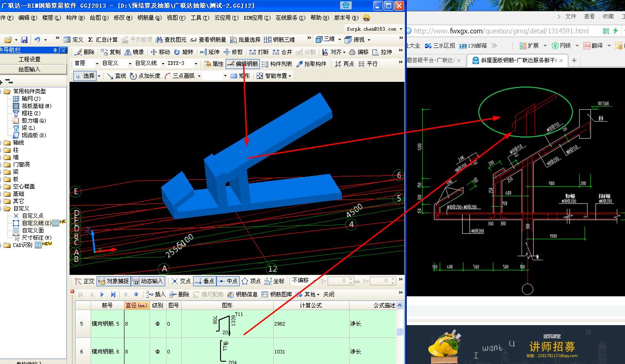Click 批量选择 batch select tool
The width and height of the screenshot is (625, 364).
point(245,40)
